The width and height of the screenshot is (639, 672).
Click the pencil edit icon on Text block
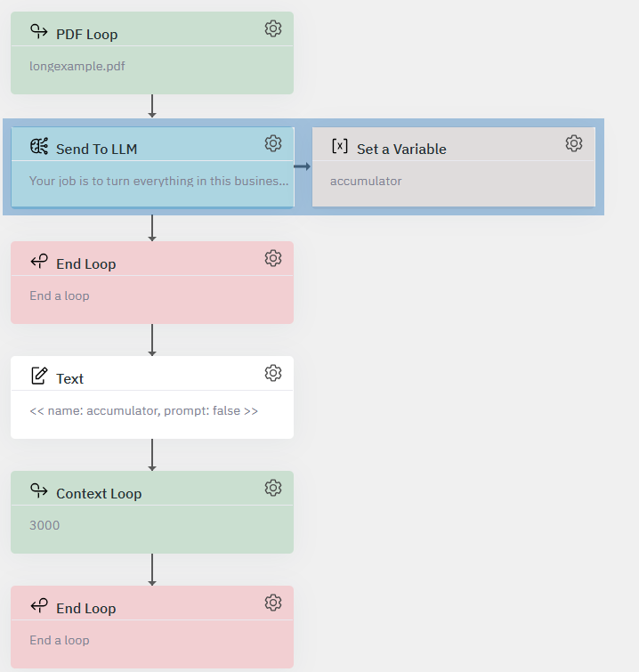pyautogui.click(x=39, y=376)
